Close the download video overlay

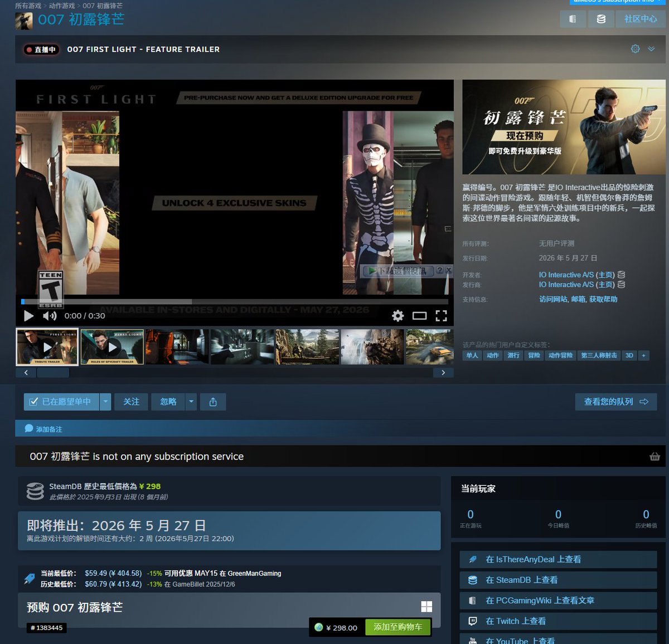click(x=448, y=270)
